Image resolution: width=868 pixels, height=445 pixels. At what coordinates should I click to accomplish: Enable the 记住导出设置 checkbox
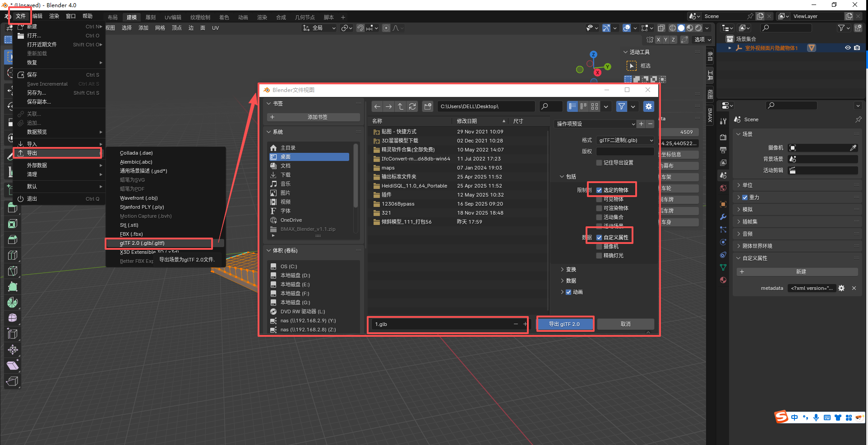(x=599, y=163)
